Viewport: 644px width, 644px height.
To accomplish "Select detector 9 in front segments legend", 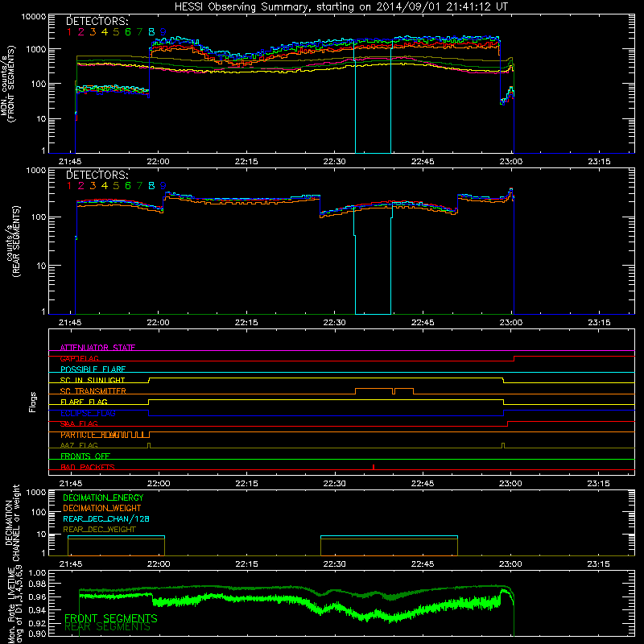I will pos(163,32).
